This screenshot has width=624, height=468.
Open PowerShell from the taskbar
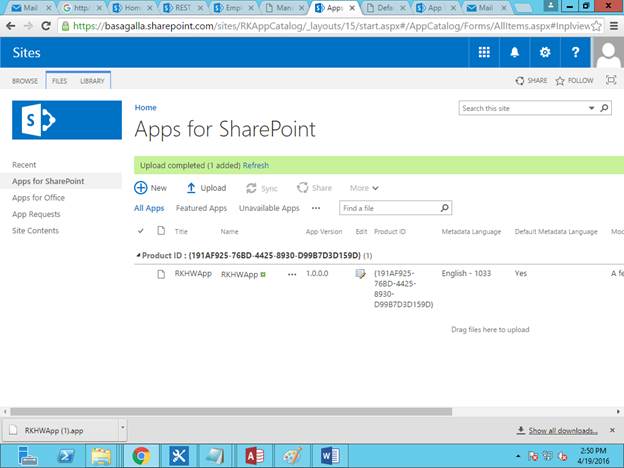tap(66, 456)
